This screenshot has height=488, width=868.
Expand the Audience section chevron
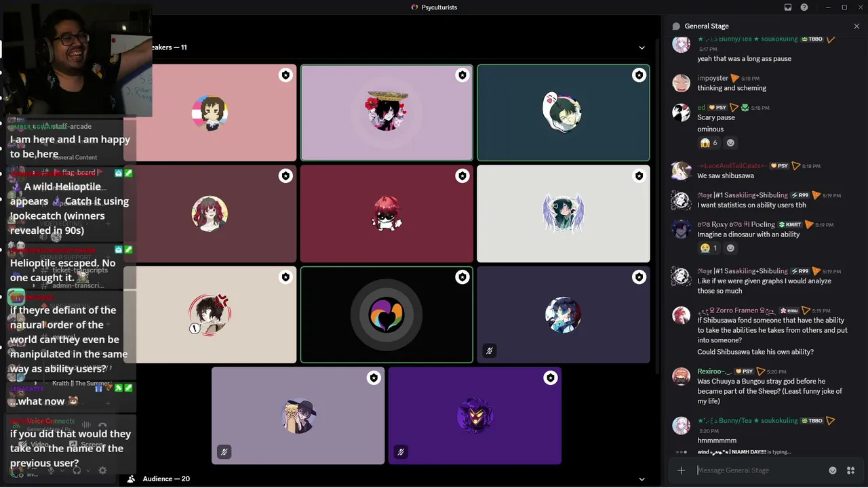pos(642,479)
